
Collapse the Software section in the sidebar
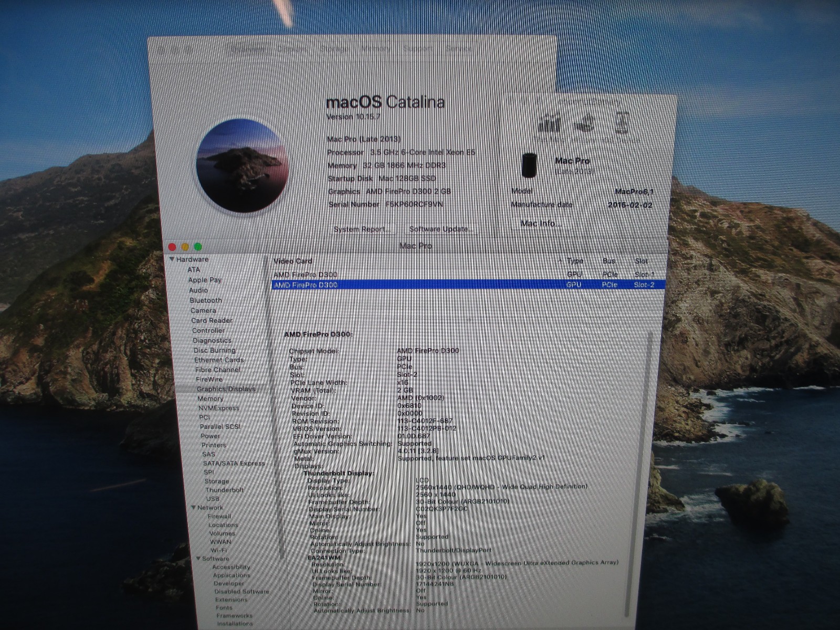tap(198, 559)
